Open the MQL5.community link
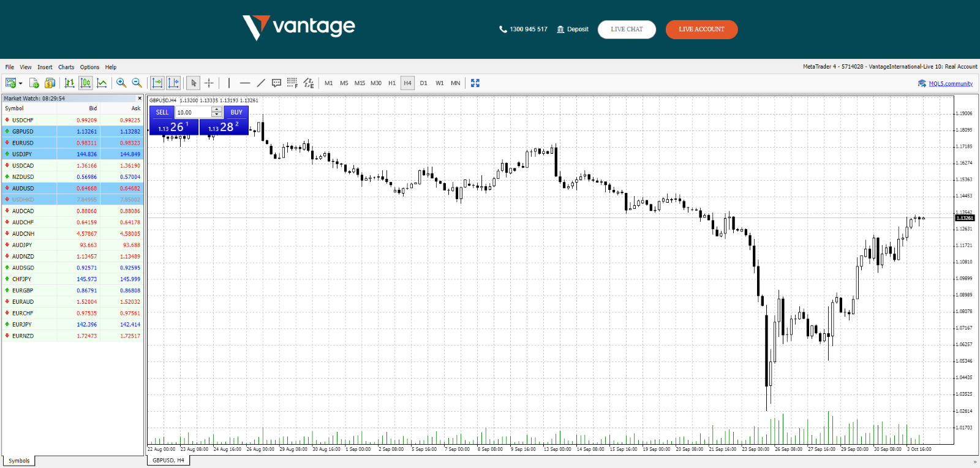The height and width of the screenshot is (468, 980). point(950,83)
